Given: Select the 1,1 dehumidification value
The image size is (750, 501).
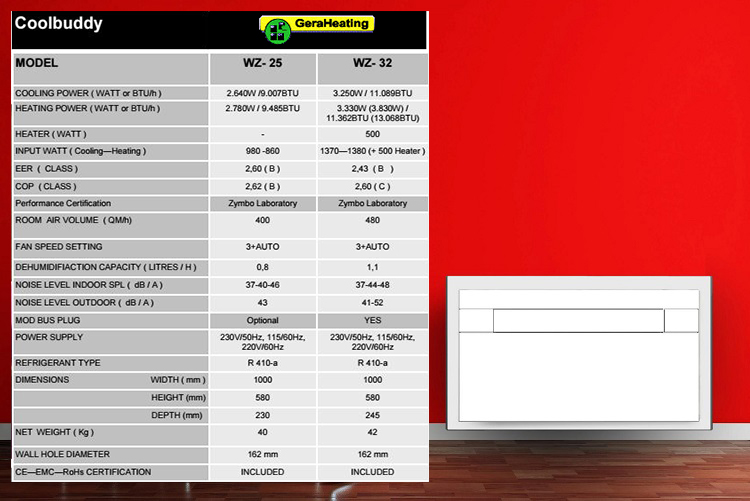Looking at the screenshot, I should pos(373,267).
